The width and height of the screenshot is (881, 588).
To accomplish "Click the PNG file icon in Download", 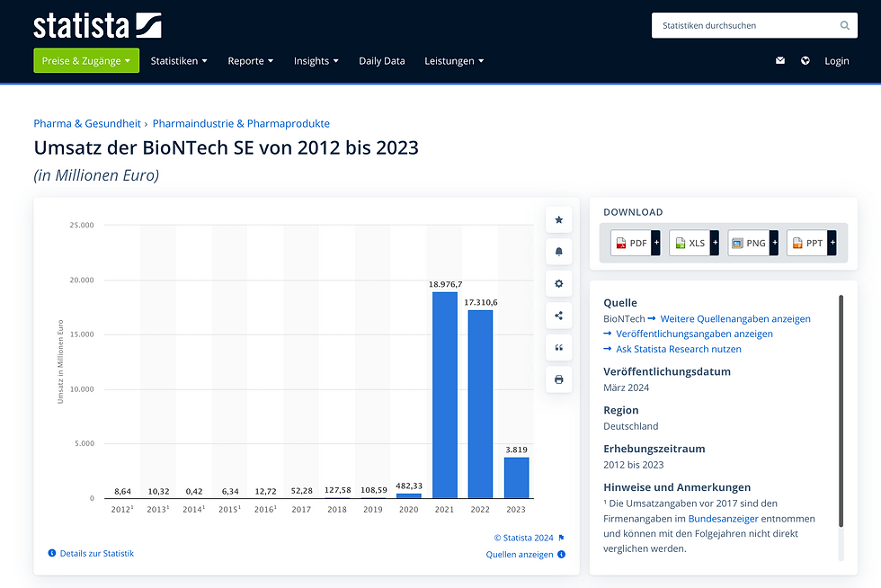I will (738, 243).
